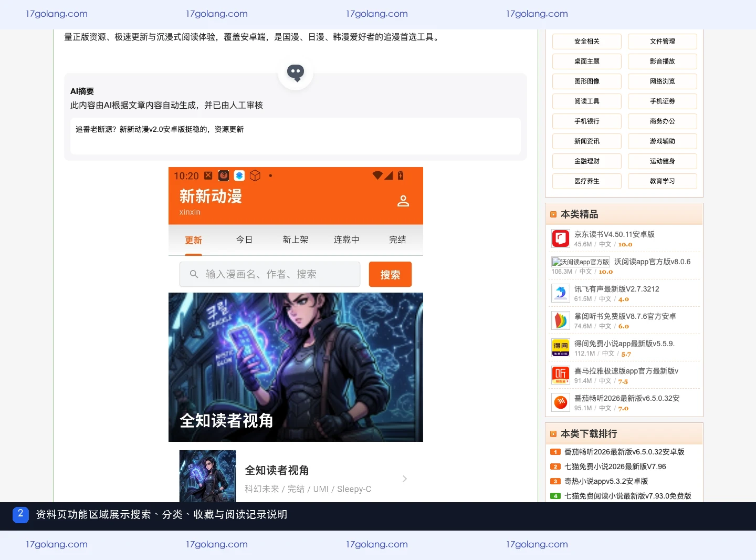Open the 掌阅听书免费版V8.7.6官方安卓 link
The height and width of the screenshot is (560, 756).
(x=625, y=316)
